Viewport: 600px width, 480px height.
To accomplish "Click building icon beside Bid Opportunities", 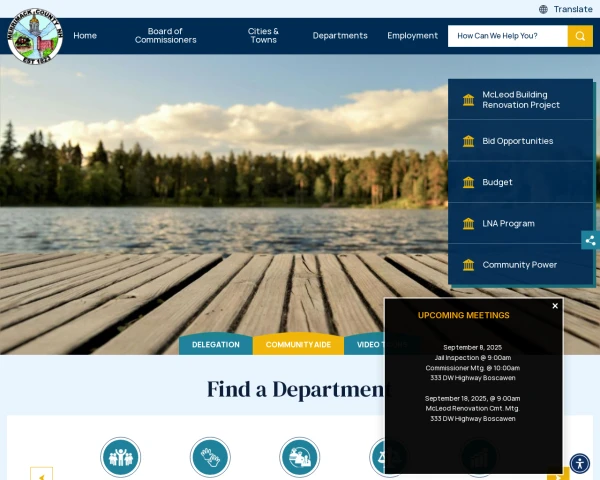I will (468, 141).
